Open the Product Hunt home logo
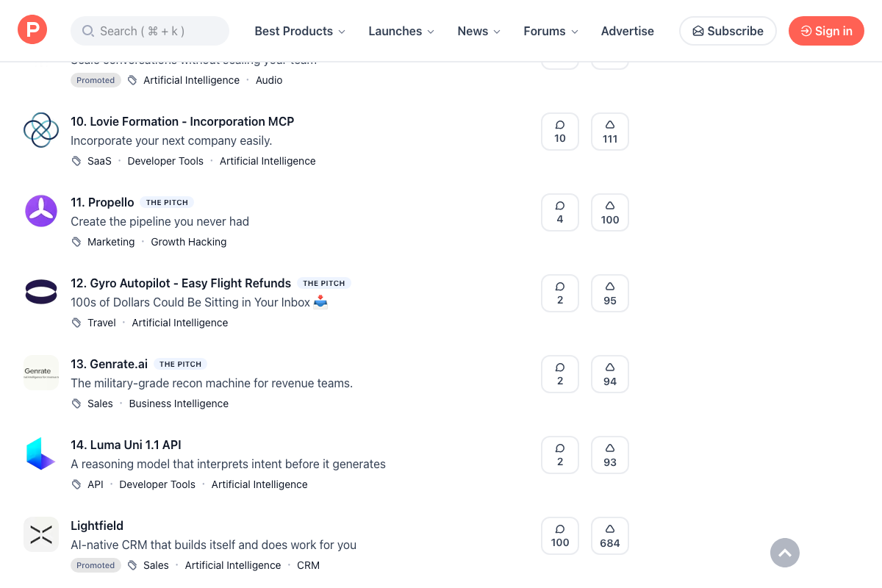882x588 pixels. pyautogui.click(x=32, y=30)
